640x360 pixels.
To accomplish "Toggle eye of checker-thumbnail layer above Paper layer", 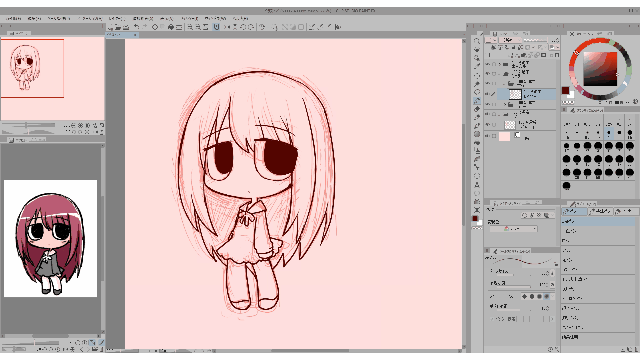I will [x=488, y=124].
